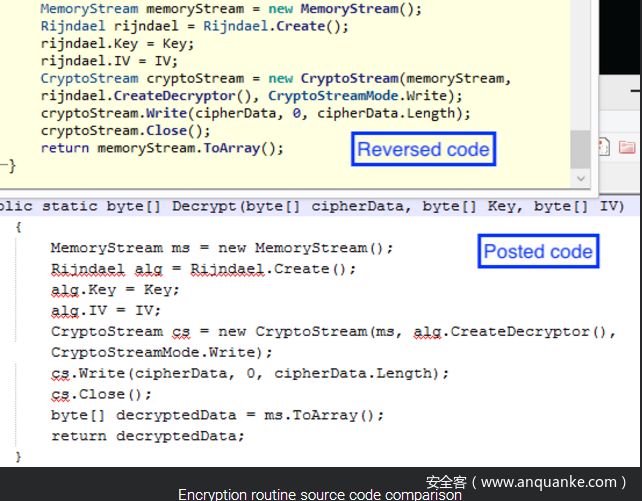Click the line 'MemoryStream ms = new MemoryStream();'
Image resolution: width=642 pixels, height=501 pixels.
[x=222, y=248]
